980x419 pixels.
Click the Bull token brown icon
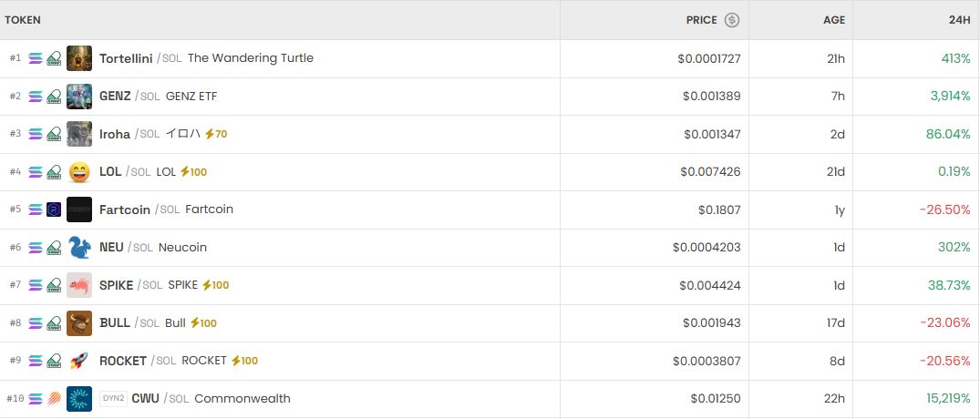(x=79, y=323)
